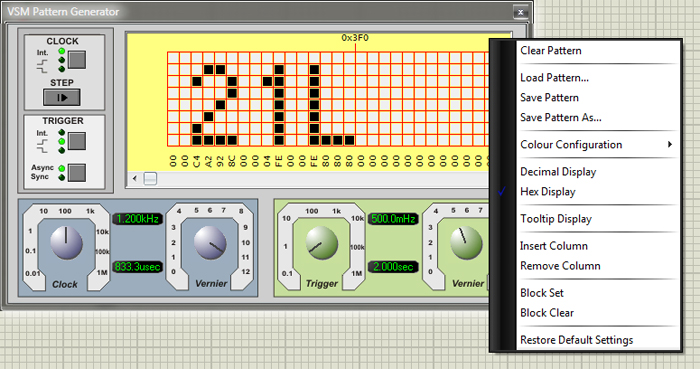The image size is (700, 369).
Task: Select the Clock Int. green LED
Action: click(x=62, y=52)
